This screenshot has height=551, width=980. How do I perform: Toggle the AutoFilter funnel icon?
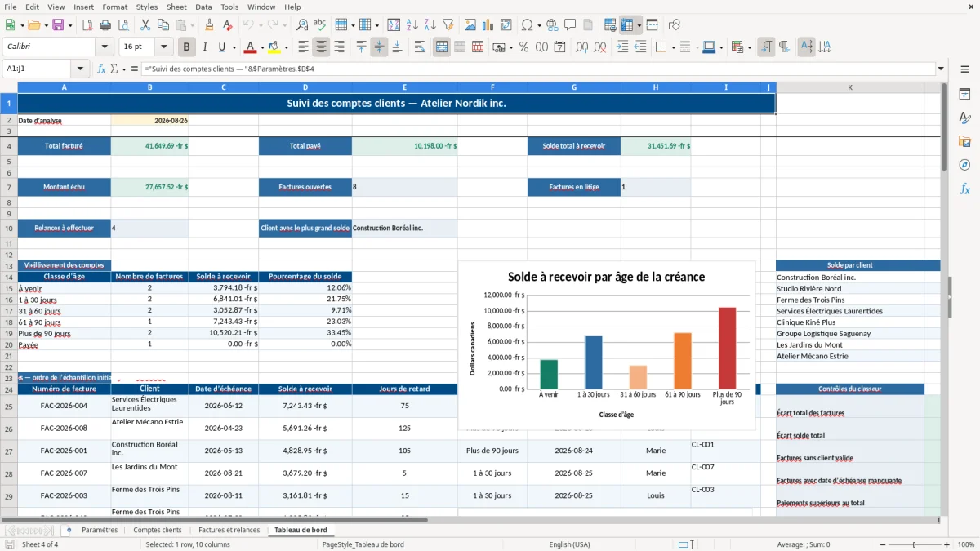click(448, 25)
